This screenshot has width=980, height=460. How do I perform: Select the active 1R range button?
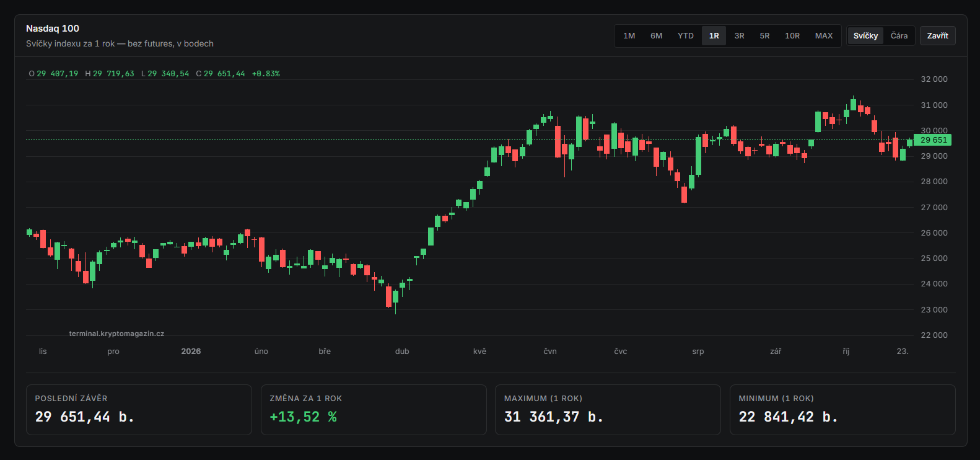pyautogui.click(x=714, y=36)
